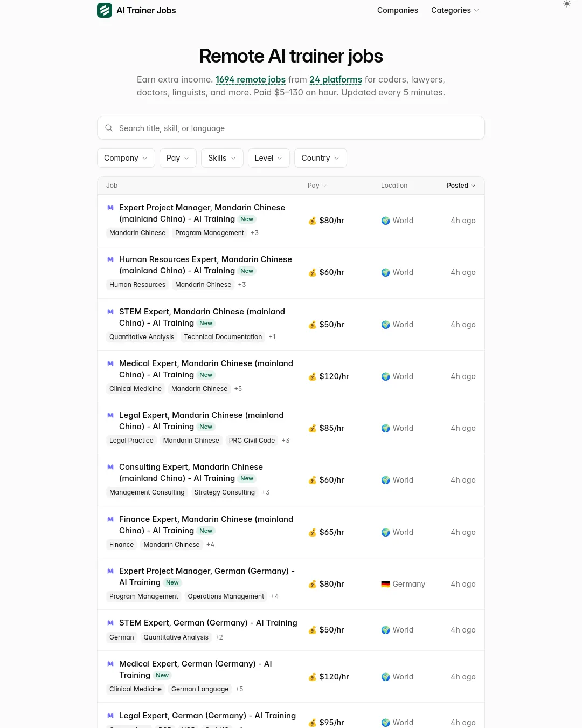Screen dimensions: 582x728
Task: Click the Program Management tag in first job
Action: coord(210,233)
